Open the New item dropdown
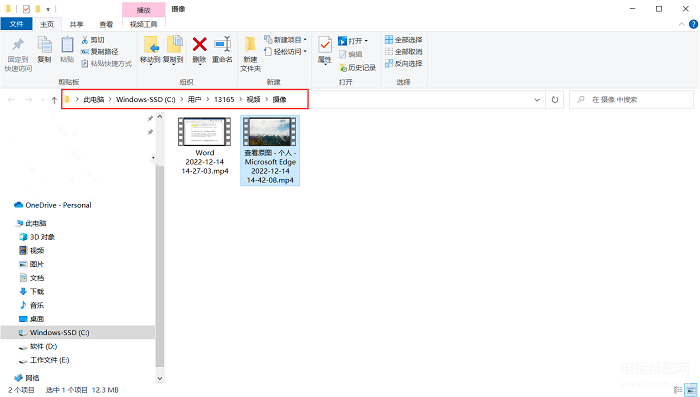Image resolution: width=700 pixels, height=397 pixels. click(286, 40)
